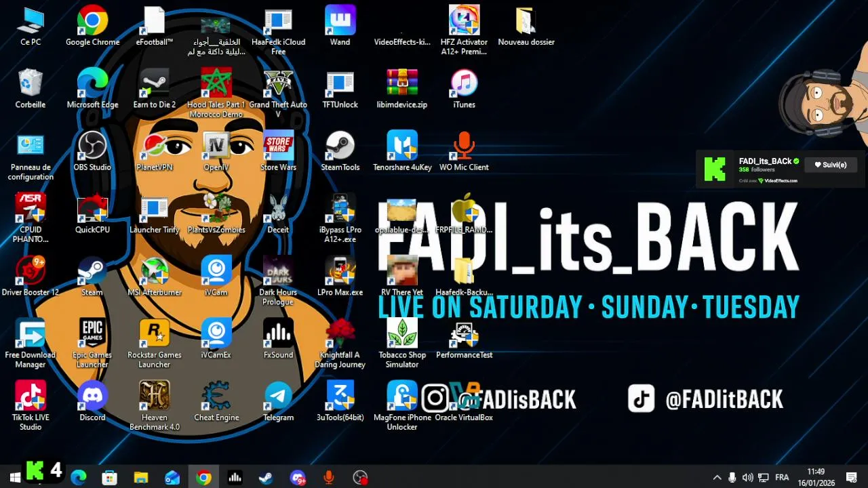Launch PlantsVsZombies shortcut
868x488 pixels.
pos(216,215)
